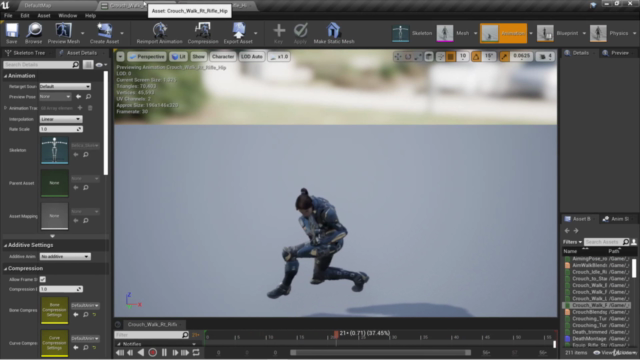The image size is (640, 360).
Task: Open Anim Sl tab in right panel
Action: click(x=616, y=219)
